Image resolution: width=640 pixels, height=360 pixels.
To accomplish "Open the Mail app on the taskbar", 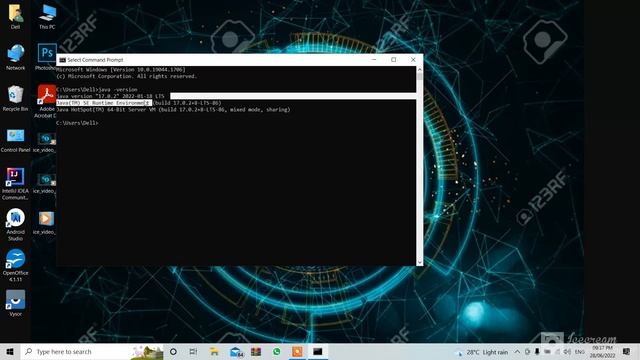I will (236, 351).
